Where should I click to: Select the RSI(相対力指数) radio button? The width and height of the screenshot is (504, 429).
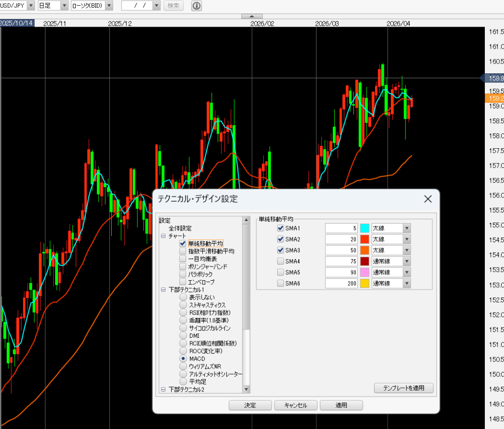point(183,313)
